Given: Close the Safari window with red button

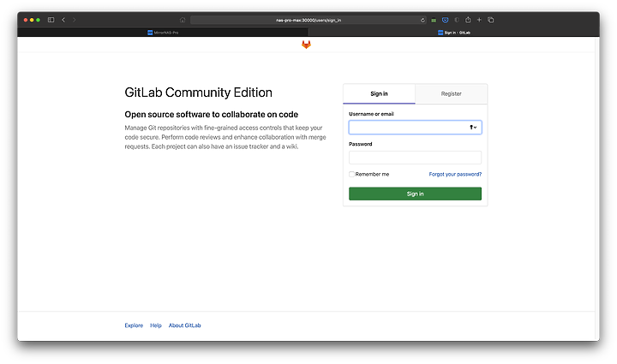Looking at the screenshot, I should (26, 20).
